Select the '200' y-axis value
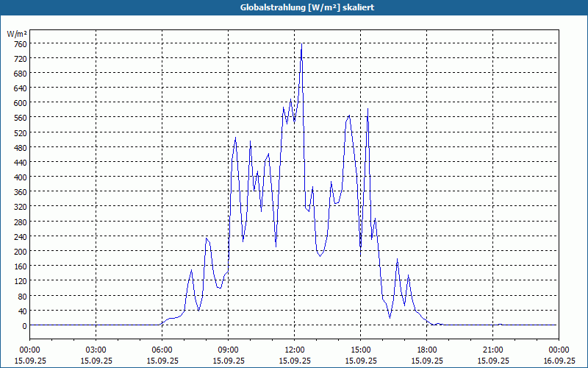 21,252
